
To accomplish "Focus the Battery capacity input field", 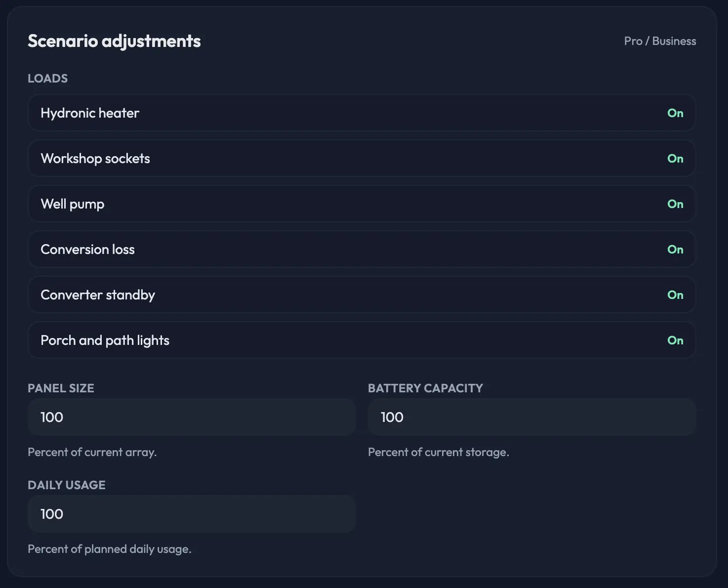I will [532, 417].
